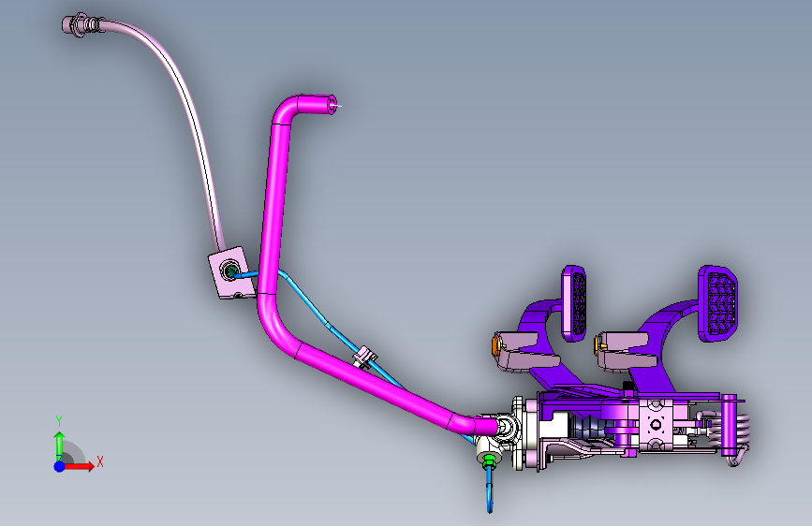
Task: Click the green Y axis arrow of the triad
Action: point(60,446)
